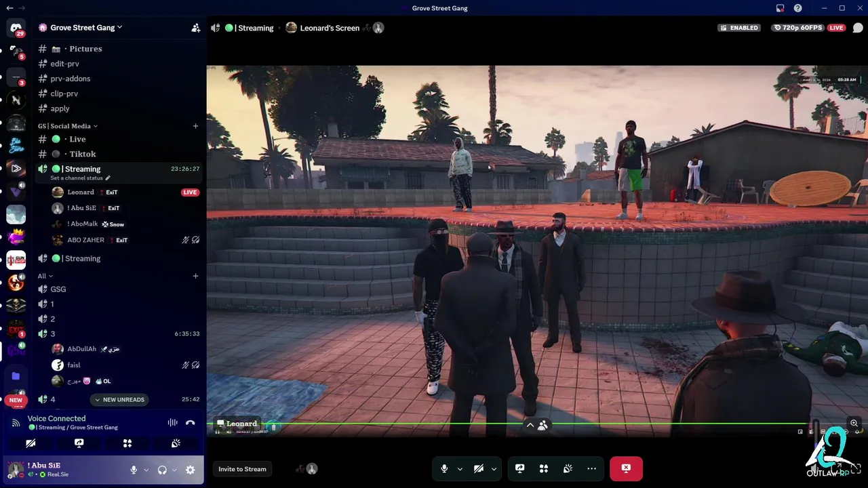
Task: Open soundboard icon in call controls
Action: click(568, 468)
